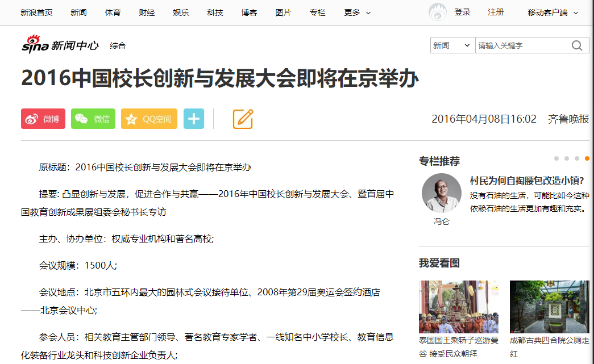The height and width of the screenshot is (364, 594).
Task: Go to 体育 in top navigation
Action: (113, 13)
